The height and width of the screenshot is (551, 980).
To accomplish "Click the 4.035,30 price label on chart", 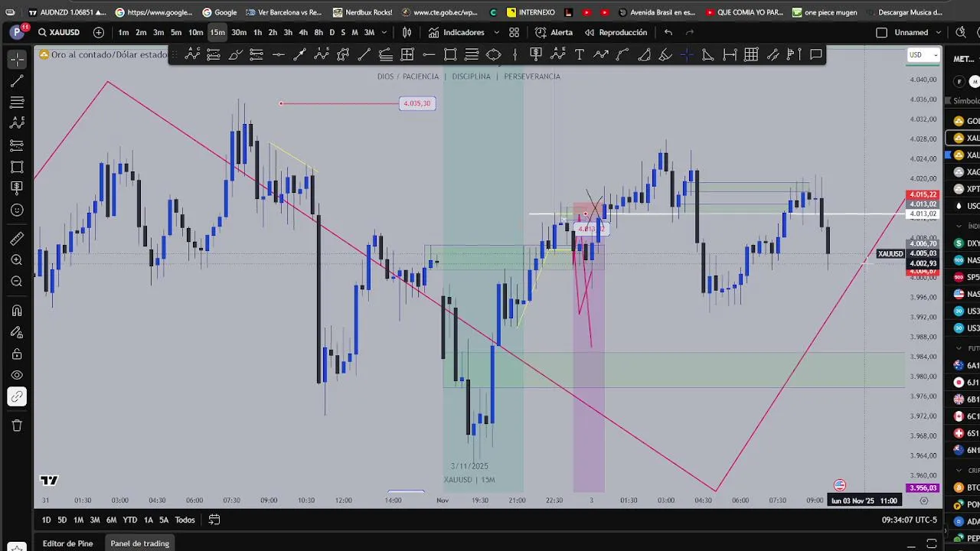I will 416,103.
